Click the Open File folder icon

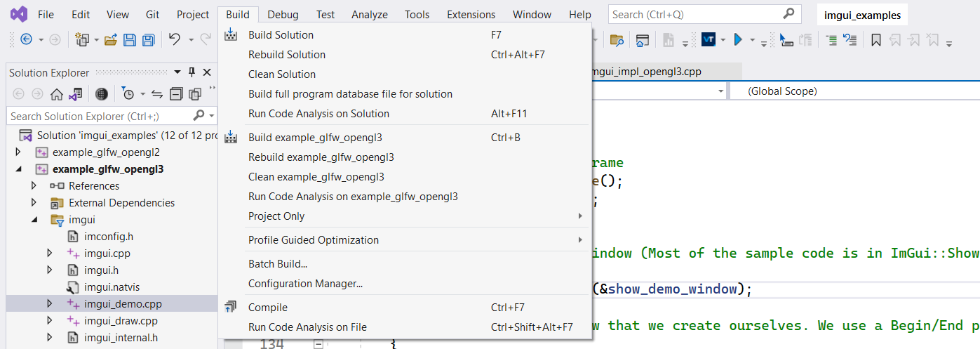coord(110,40)
